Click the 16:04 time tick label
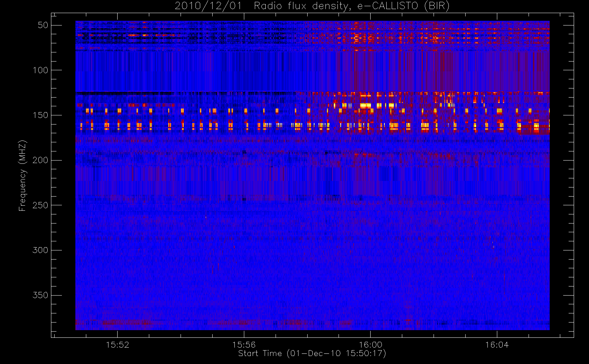The height and width of the screenshot is (364, 589). (497, 345)
